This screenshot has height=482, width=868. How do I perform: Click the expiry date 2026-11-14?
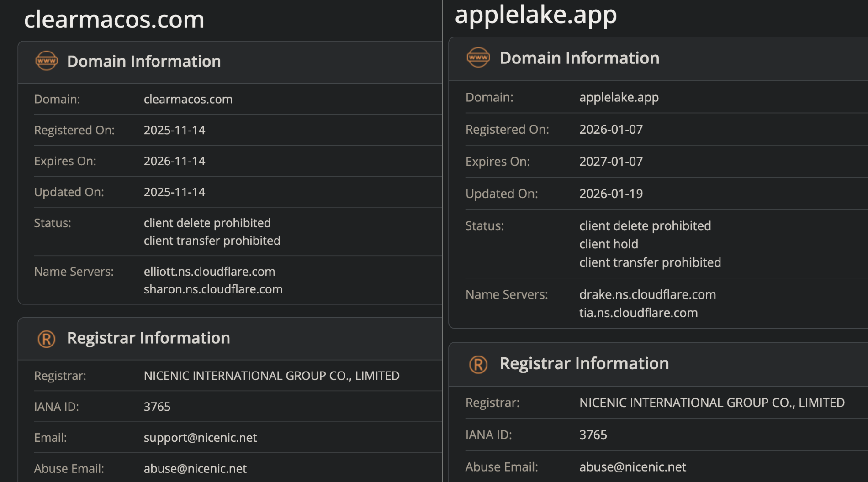[174, 161]
